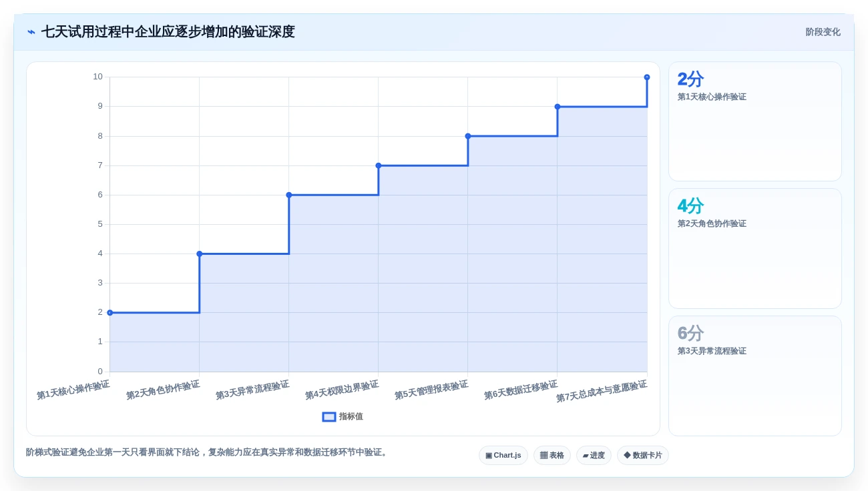This screenshot has width=868, height=491.
Task: Click the y-axis value 0
Action: tap(100, 372)
